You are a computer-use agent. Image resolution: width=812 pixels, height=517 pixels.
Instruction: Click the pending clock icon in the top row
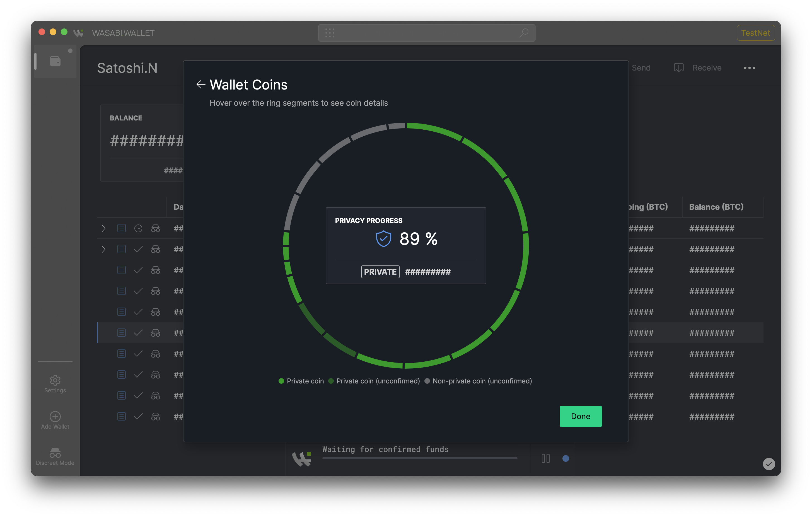click(138, 228)
